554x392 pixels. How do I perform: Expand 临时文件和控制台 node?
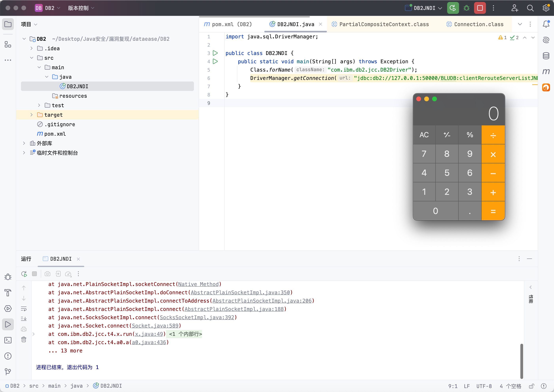(x=24, y=153)
